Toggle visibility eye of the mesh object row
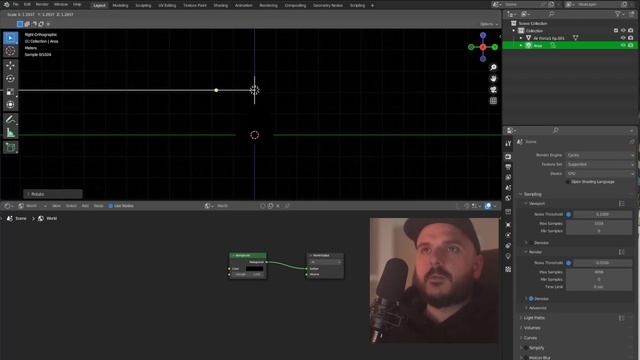Image resolution: width=640 pixels, height=360 pixels. coord(623,38)
